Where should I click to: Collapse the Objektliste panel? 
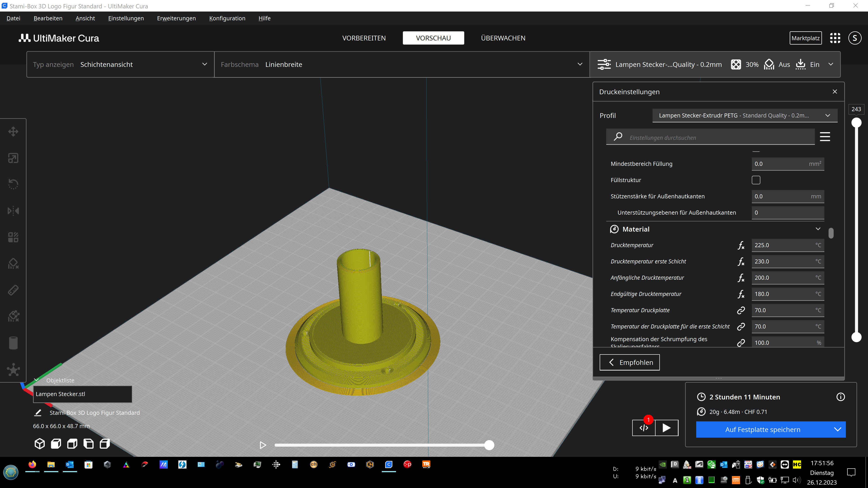click(x=36, y=380)
